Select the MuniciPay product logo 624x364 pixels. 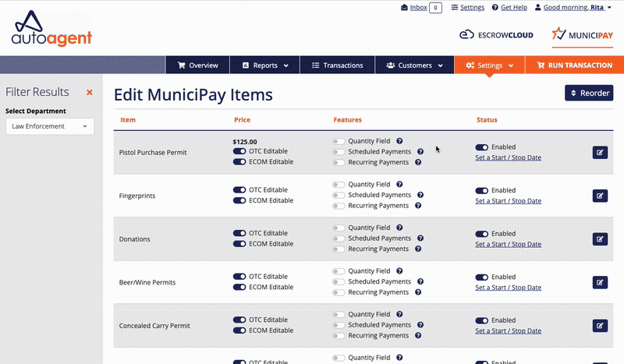(582, 34)
